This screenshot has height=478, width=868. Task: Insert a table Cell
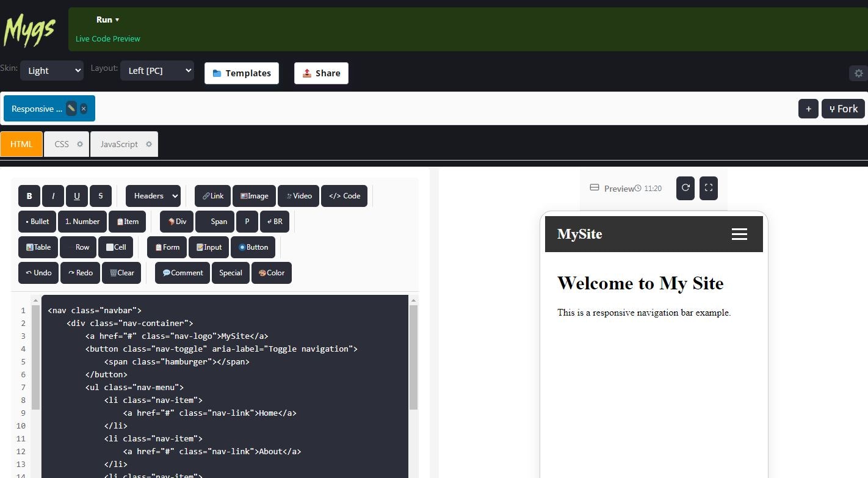(x=115, y=247)
